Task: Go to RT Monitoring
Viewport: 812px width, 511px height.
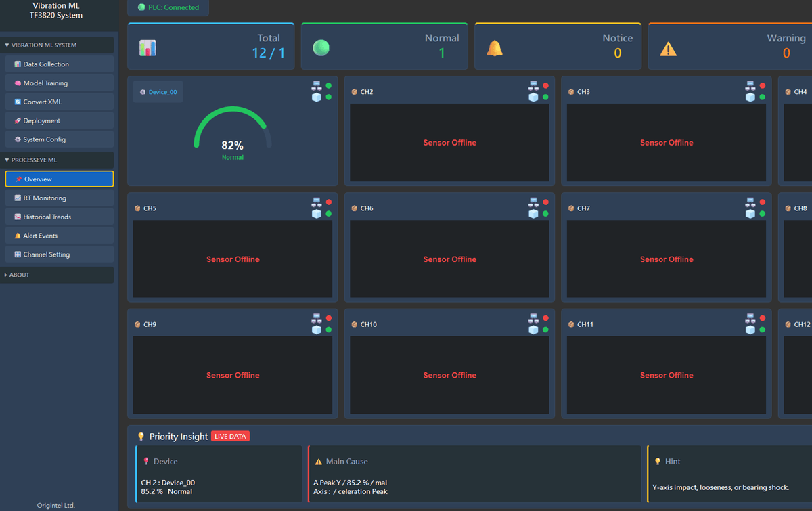Action: 60,198
